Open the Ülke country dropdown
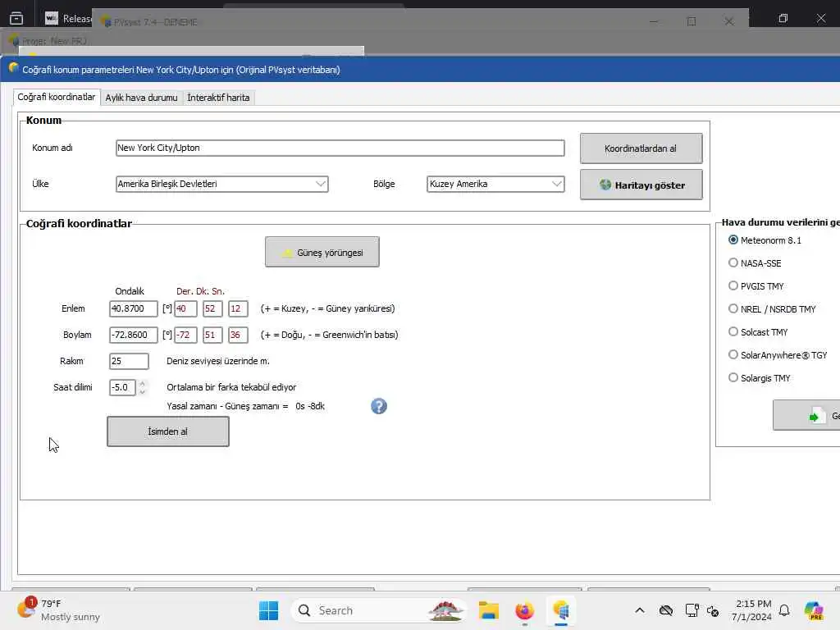 221,184
